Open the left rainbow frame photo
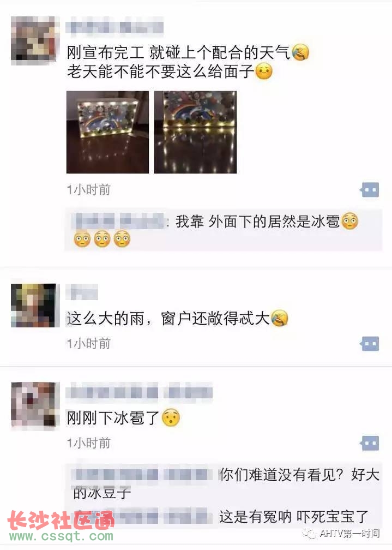 [x=107, y=132]
